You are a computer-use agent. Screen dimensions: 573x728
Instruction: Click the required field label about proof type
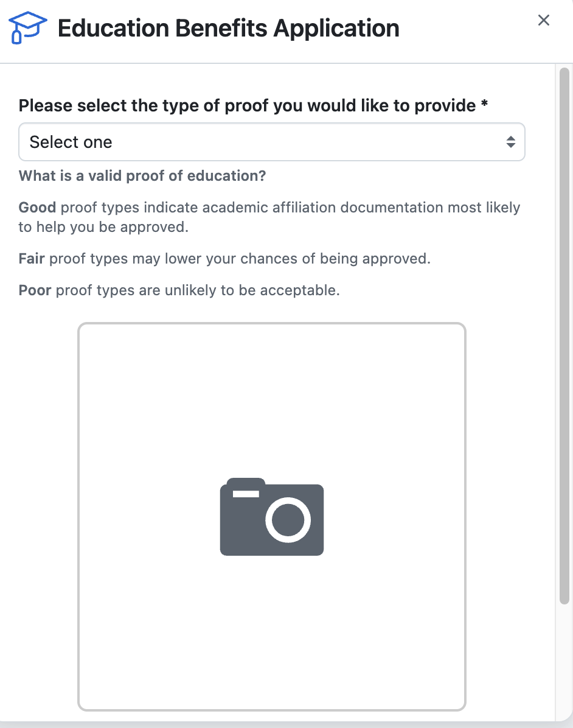pyautogui.click(x=243, y=105)
